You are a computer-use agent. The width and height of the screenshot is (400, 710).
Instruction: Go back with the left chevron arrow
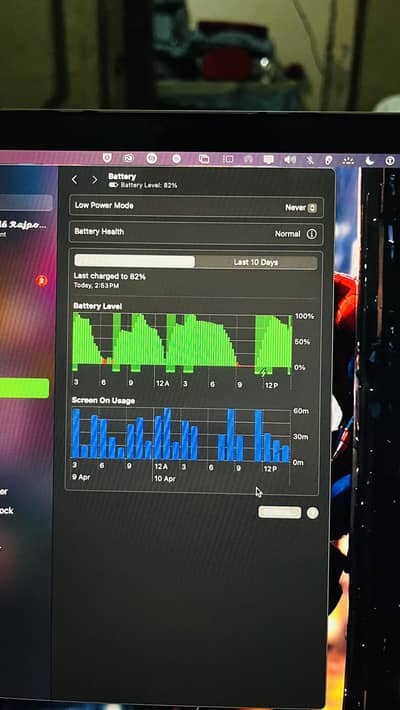(x=75, y=180)
